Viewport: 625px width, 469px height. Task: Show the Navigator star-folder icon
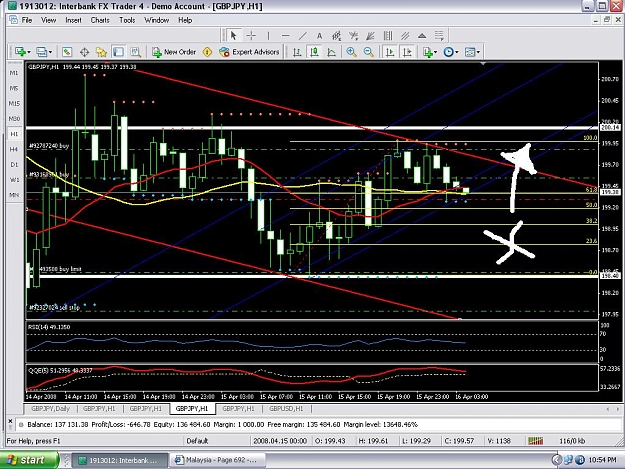pyautogui.click(x=101, y=52)
